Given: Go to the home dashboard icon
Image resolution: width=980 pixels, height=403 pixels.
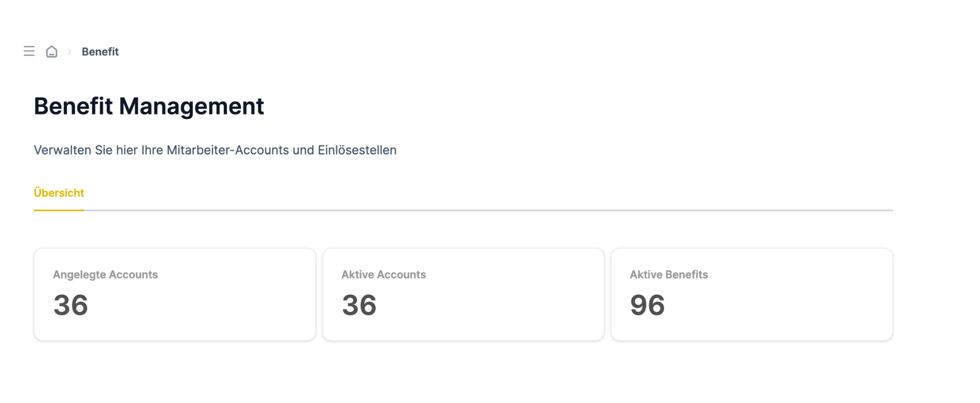Looking at the screenshot, I should click(x=52, y=51).
